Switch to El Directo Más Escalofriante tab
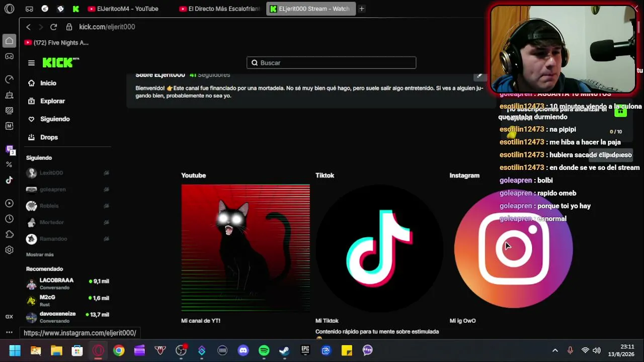The image size is (644, 362). click(x=219, y=9)
